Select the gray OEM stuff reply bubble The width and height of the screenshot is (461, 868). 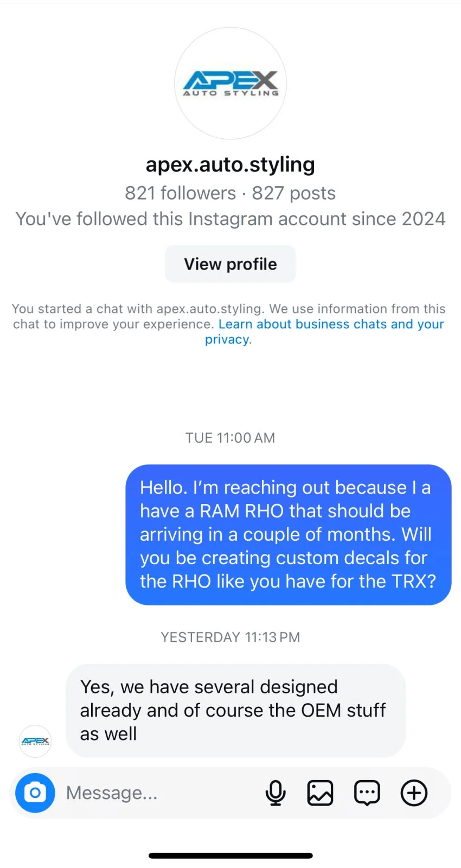236,710
